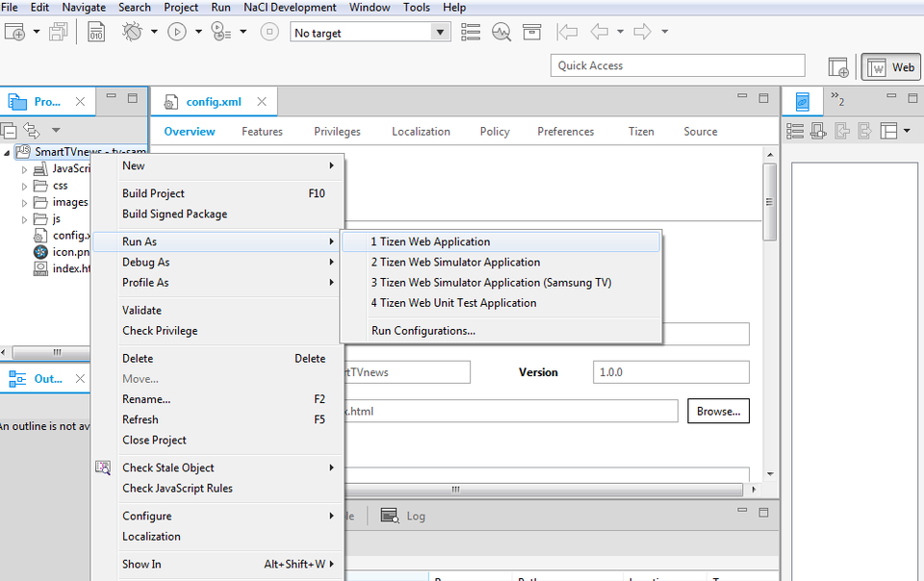The width and height of the screenshot is (924, 581).
Task: Click the Open Perspective icon
Action: click(x=838, y=67)
